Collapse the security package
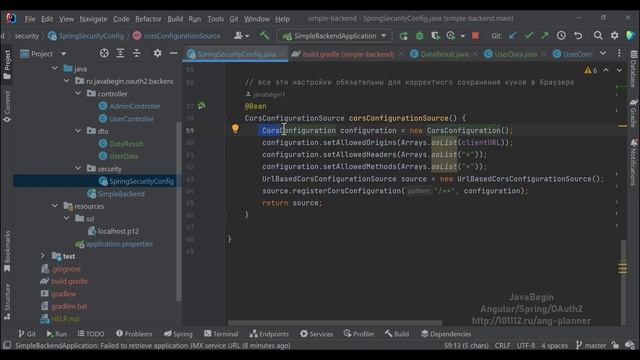This screenshot has height=360, width=640. [78, 169]
